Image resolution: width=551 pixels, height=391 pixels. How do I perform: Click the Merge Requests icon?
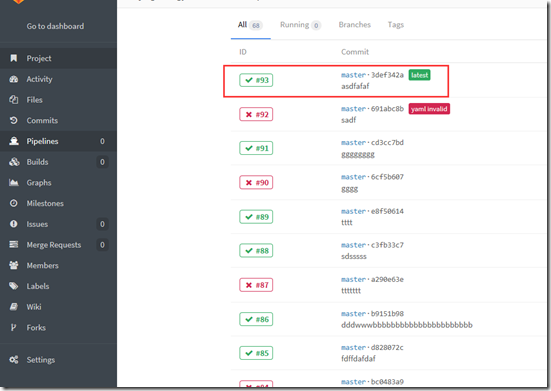(x=14, y=245)
